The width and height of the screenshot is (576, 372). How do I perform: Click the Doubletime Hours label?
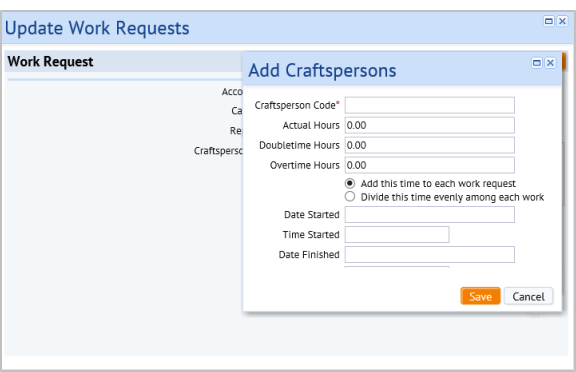coord(299,145)
